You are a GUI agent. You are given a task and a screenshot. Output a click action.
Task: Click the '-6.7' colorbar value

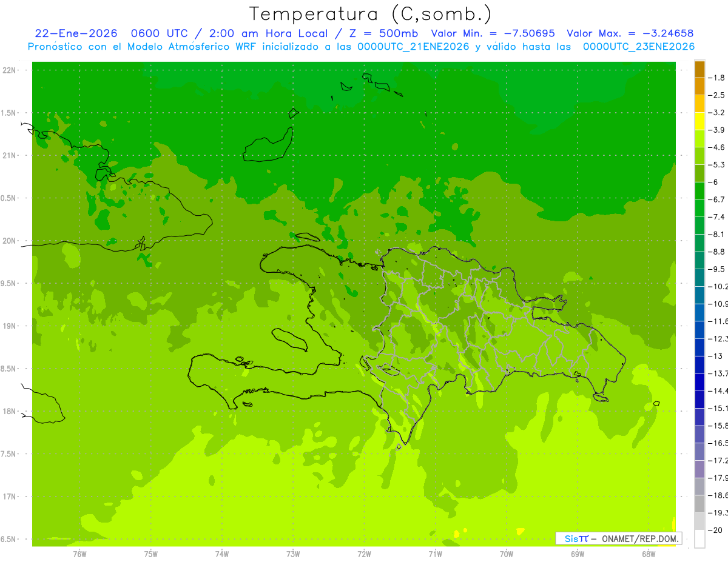(x=717, y=199)
